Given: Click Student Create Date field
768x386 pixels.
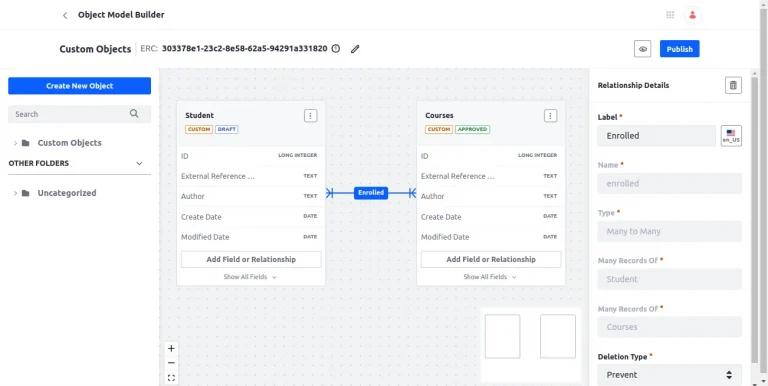Looking at the screenshot, I should click(x=251, y=217).
